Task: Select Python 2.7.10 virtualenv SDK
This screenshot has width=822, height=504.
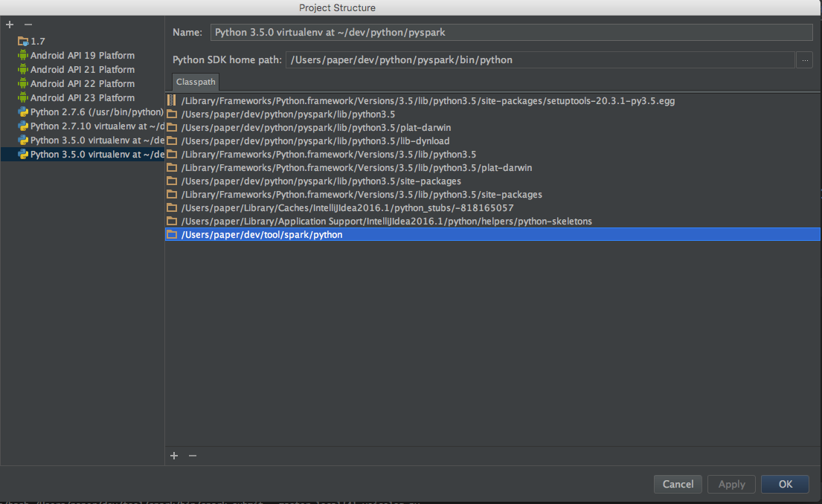Action: tap(83, 126)
